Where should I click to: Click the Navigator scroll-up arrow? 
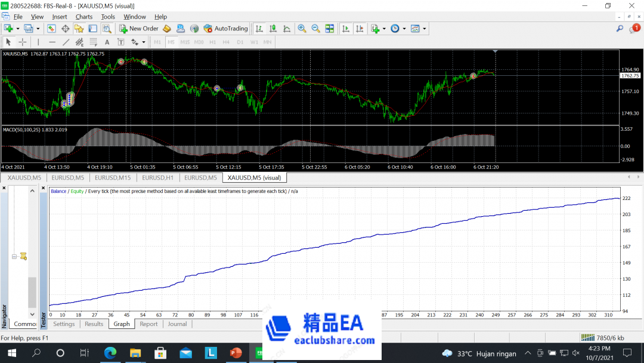(32, 190)
